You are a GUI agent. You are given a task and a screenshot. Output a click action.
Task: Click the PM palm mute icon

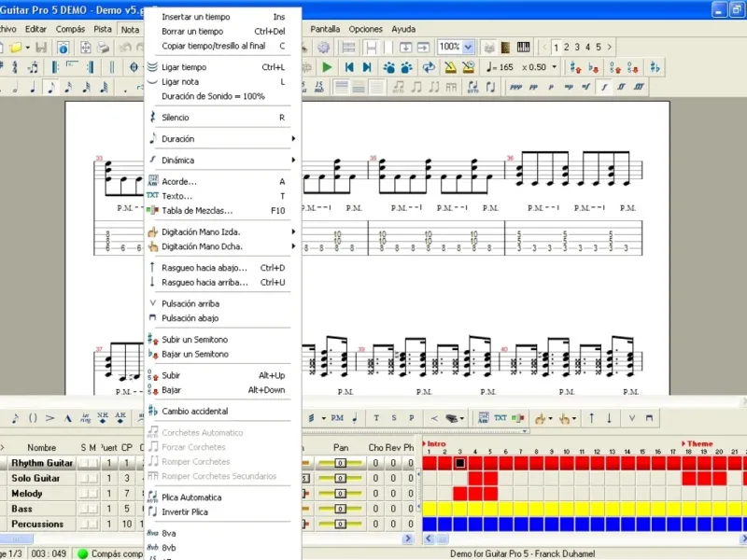(337, 418)
